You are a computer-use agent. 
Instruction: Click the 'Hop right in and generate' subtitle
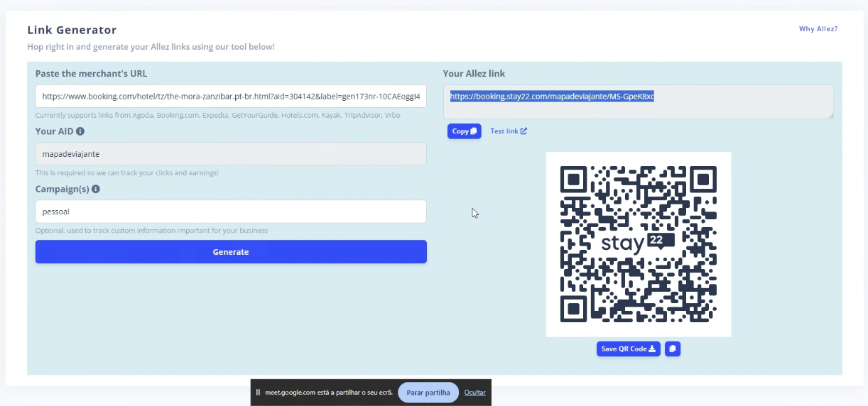coord(151,47)
